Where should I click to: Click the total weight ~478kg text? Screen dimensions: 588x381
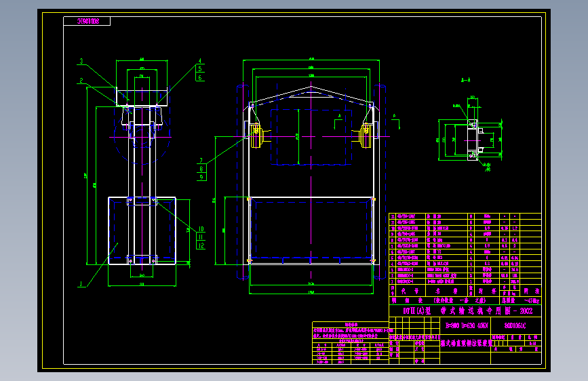[532, 301]
